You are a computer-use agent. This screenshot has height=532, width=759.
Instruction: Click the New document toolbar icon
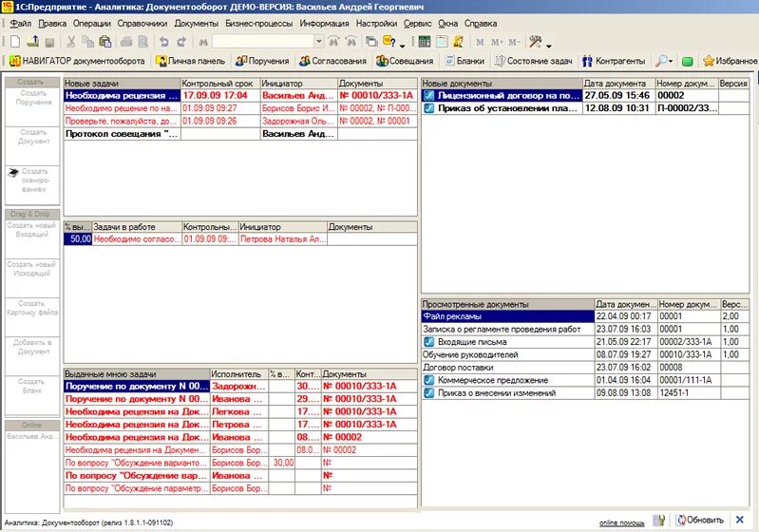(x=15, y=42)
